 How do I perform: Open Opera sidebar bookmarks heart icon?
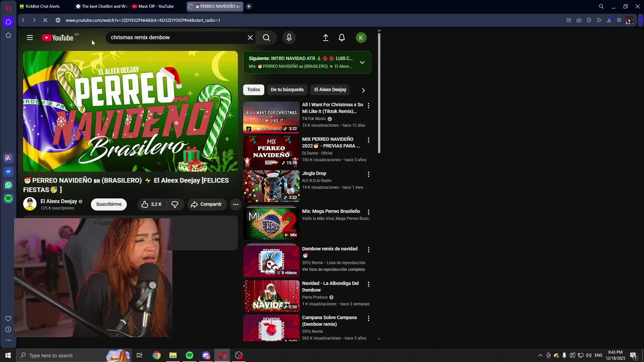pyautogui.click(x=8, y=318)
